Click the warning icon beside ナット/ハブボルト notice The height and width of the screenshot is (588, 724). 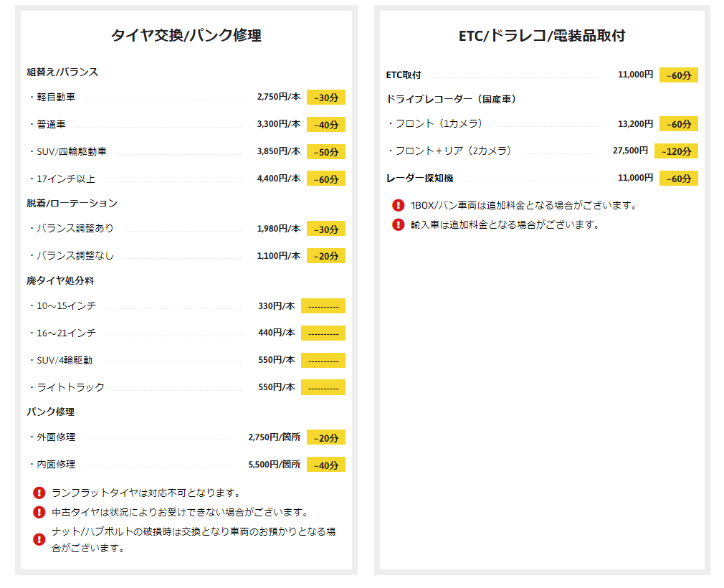pyautogui.click(x=39, y=539)
